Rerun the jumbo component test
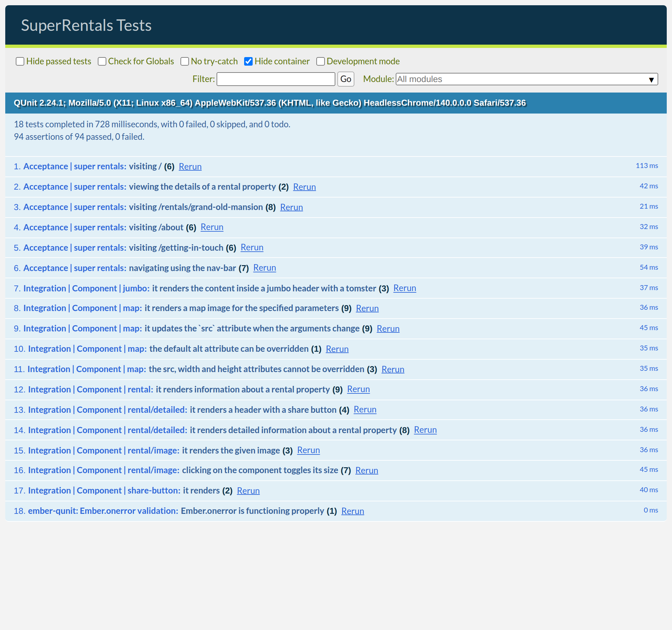Viewport: 672px width, 630px height. coord(404,288)
